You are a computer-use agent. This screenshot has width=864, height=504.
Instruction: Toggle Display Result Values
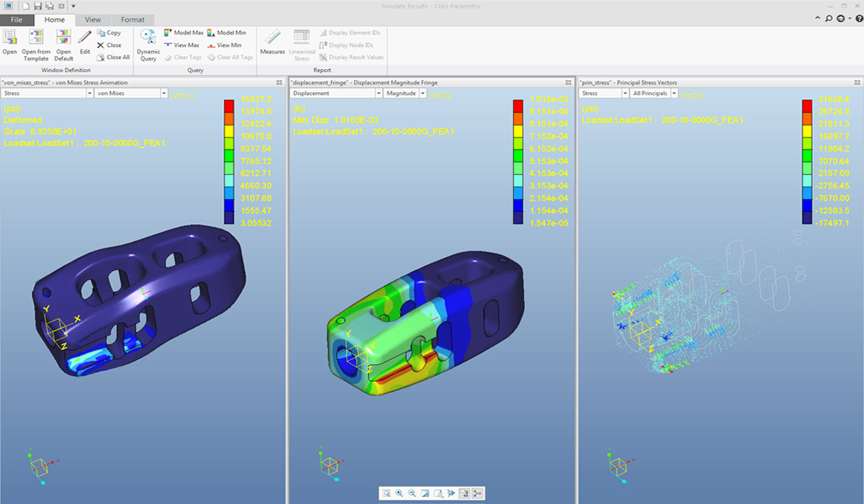(351, 57)
